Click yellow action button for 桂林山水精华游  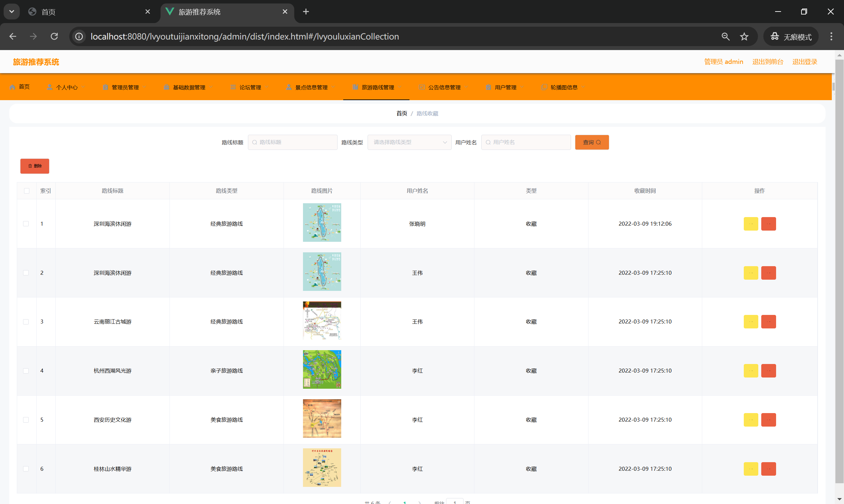tap(750, 469)
